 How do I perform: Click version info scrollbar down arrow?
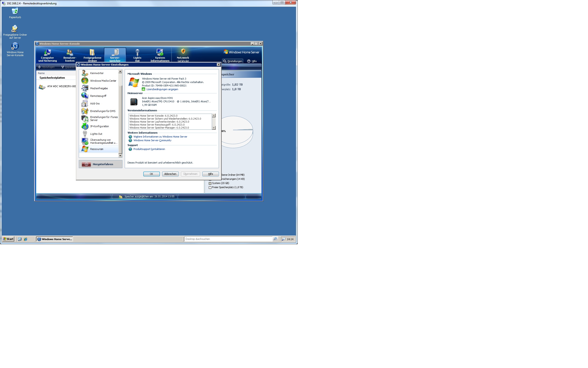[214, 128]
